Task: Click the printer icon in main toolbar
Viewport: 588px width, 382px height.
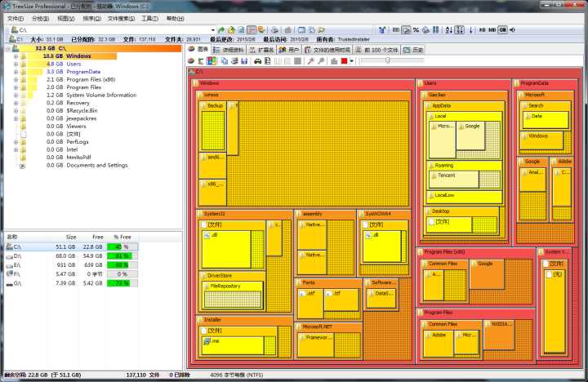Action: pos(275,30)
